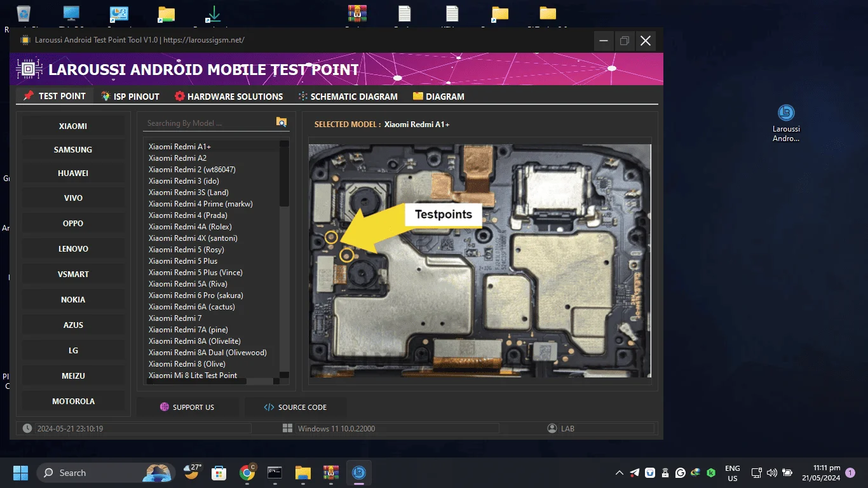
Task: Select the MOTOROLA brand button
Action: pos(73,401)
